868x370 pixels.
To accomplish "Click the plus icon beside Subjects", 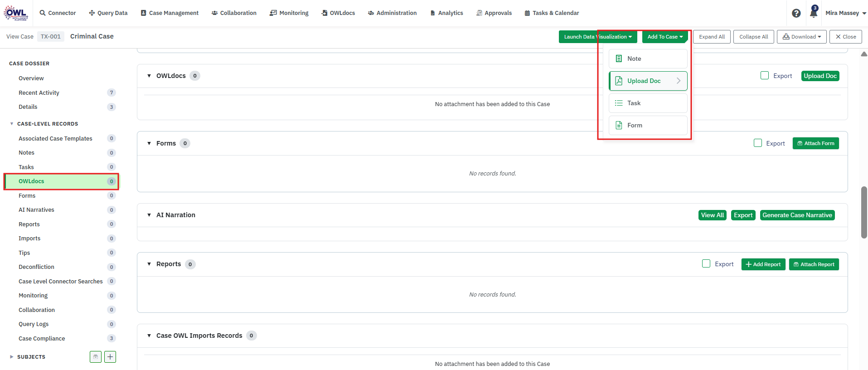I will point(110,357).
